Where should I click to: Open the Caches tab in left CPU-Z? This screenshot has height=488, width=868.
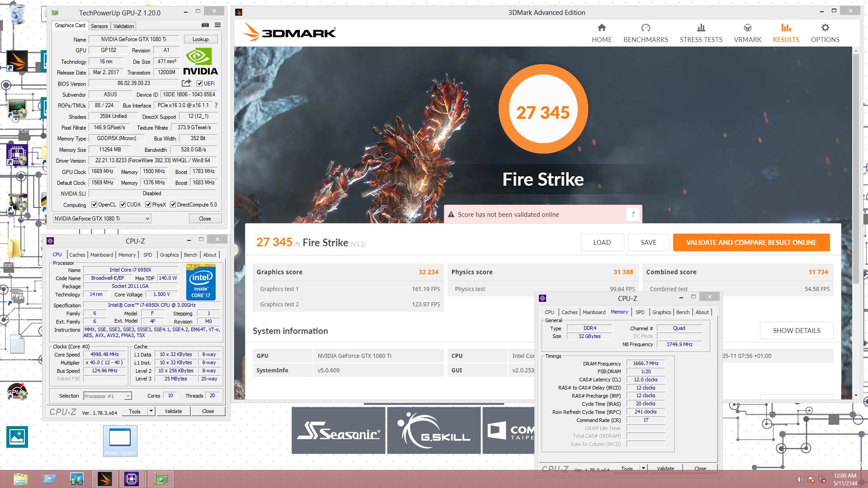tap(77, 255)
